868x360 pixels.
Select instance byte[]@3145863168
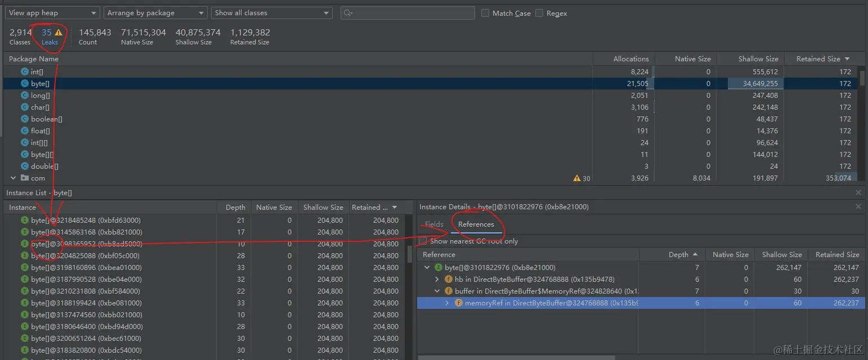pyautogui.click(x=87, y=232)
